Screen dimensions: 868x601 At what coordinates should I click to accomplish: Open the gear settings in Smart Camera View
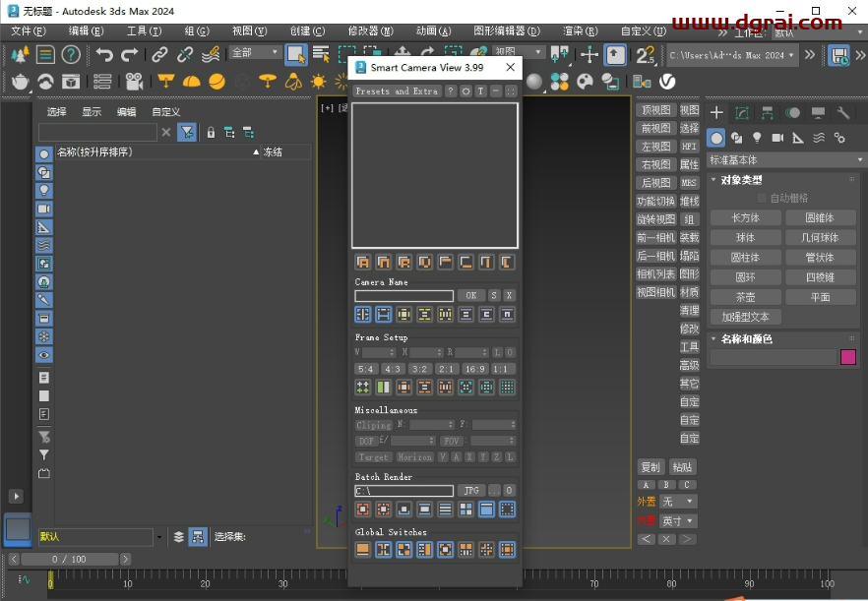pos(466,91)
